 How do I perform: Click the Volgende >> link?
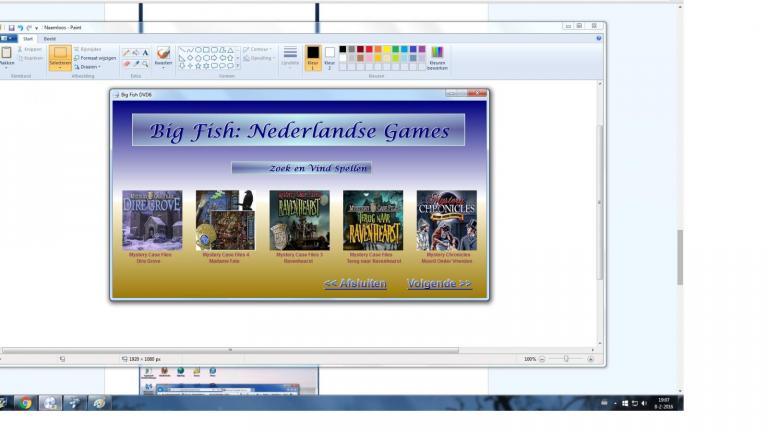coord(439,284)
